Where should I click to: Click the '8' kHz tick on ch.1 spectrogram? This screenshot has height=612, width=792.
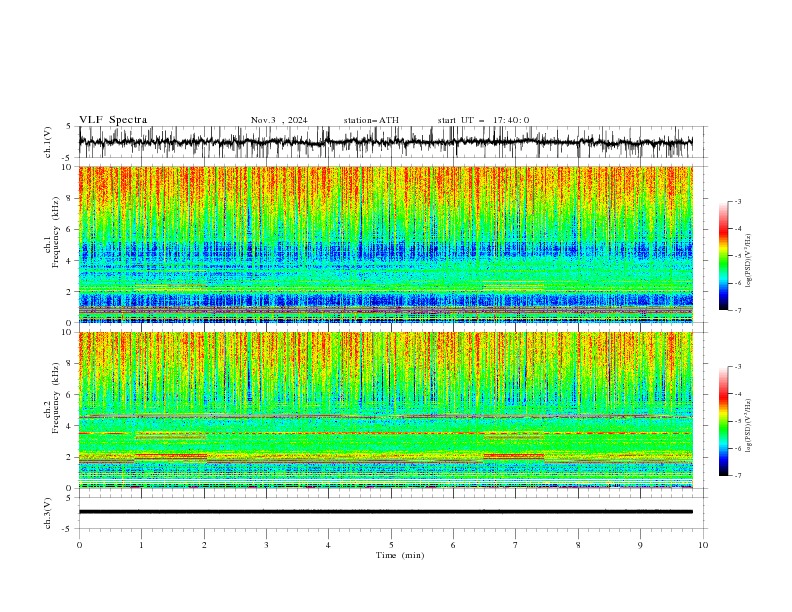point(69,198)
